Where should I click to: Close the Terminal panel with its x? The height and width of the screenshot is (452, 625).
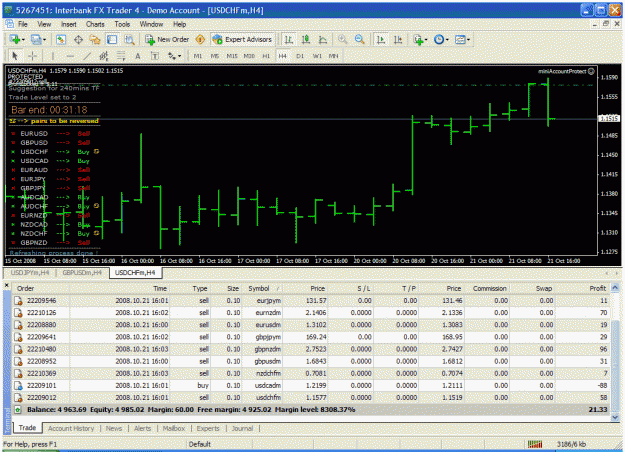pyautogui.click(x=7, y=285)
